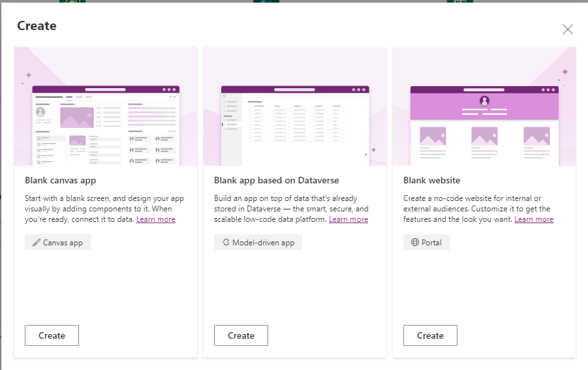Click the Blank app based on Dataverse title

click(276, 180)
